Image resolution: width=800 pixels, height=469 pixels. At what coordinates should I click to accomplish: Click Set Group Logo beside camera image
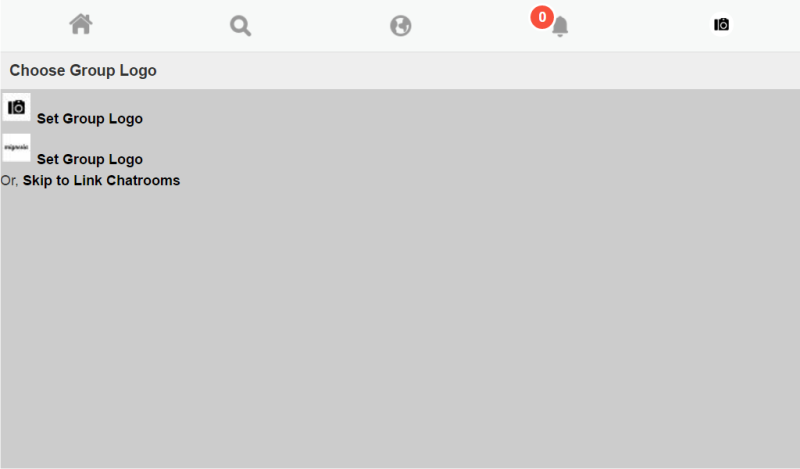point(90,118)
